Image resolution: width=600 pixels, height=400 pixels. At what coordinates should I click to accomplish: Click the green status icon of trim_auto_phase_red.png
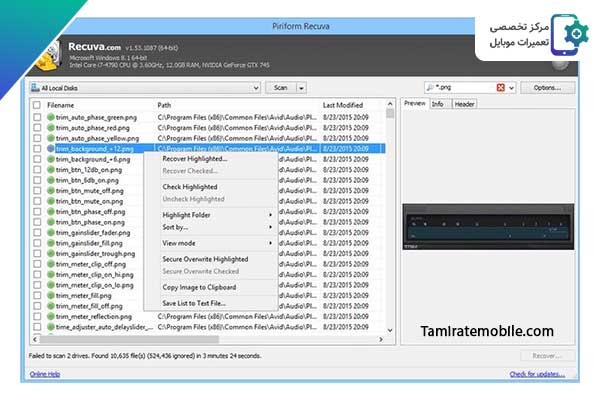point(51,127)
